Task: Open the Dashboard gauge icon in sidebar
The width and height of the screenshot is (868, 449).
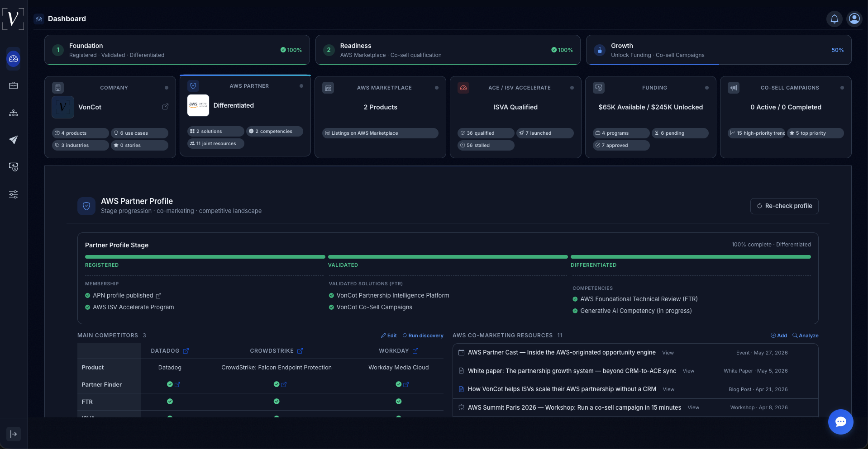Action: tap(14, 59)
